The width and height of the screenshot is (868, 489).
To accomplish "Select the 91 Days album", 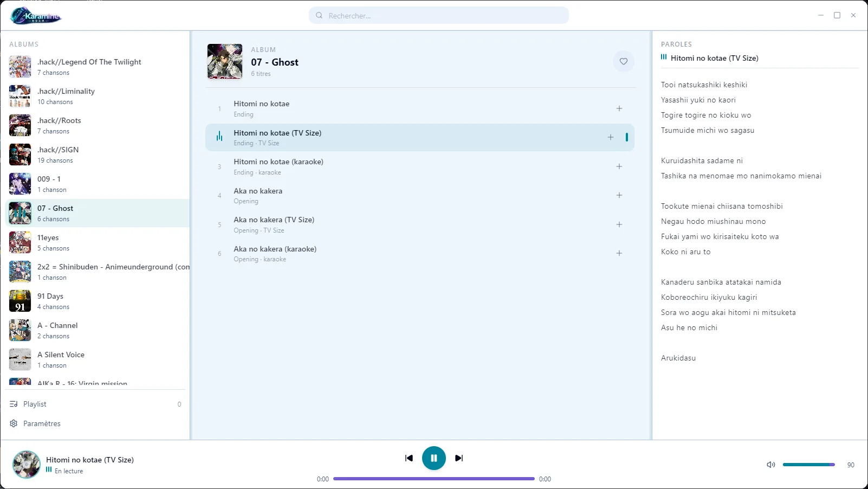I will 98,301.
